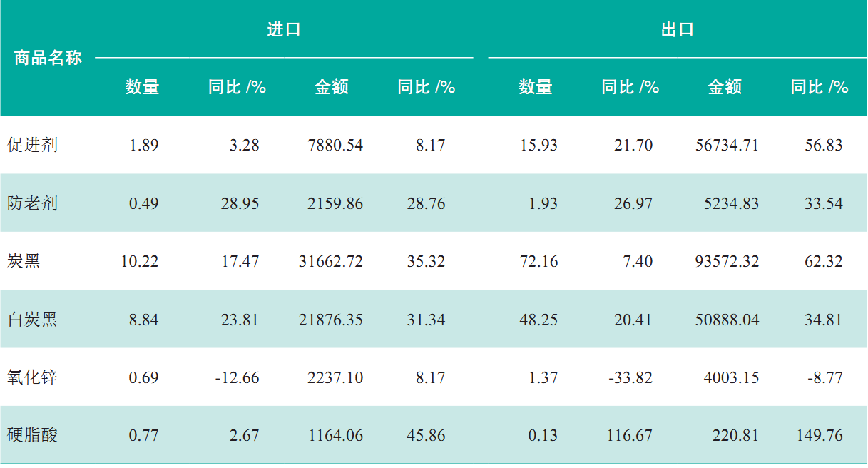Click the cell showing 56734.71
Image resolution: width=868 pixels, height=468 pixels.
[x=727, y=146]
